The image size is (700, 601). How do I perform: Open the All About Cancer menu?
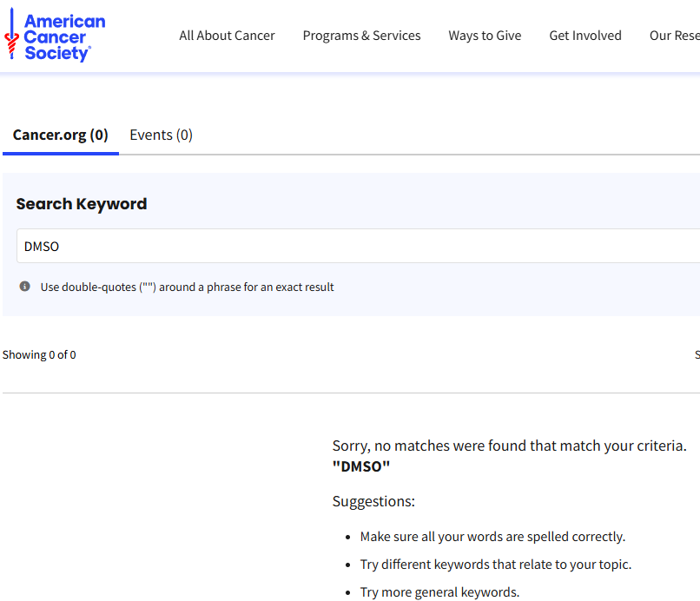pyautogui.click(x=227, y=36)
